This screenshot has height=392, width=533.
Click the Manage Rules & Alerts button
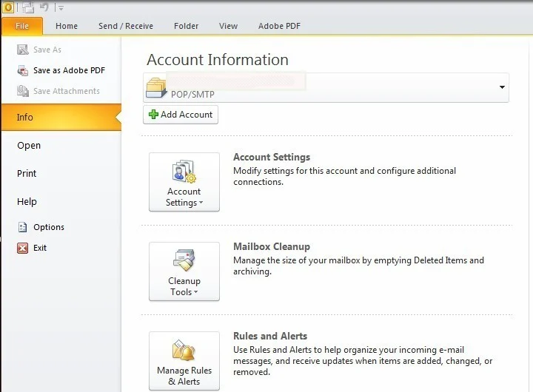point(184,361)
